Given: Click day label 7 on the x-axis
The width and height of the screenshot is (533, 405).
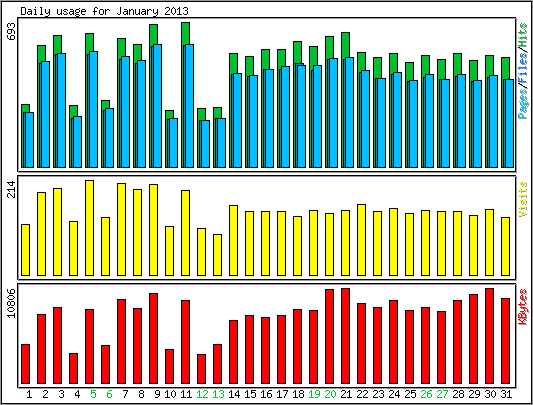Looking at the screenshot, I should point(125,394).
